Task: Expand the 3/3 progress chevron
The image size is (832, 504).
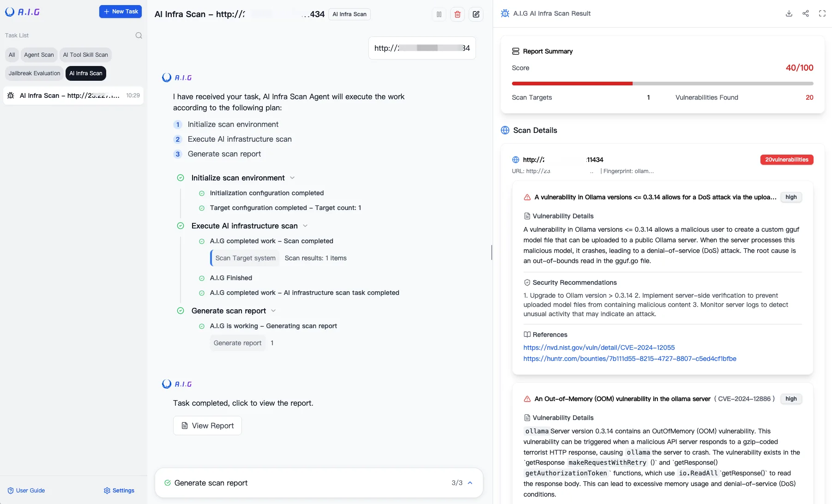Action: tap(470, 483)
